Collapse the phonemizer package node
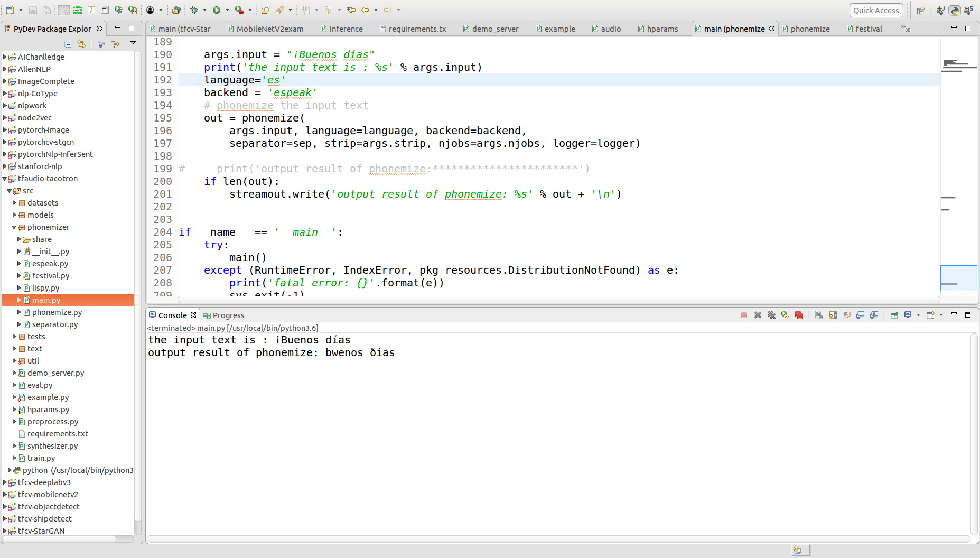 point(14,227)
